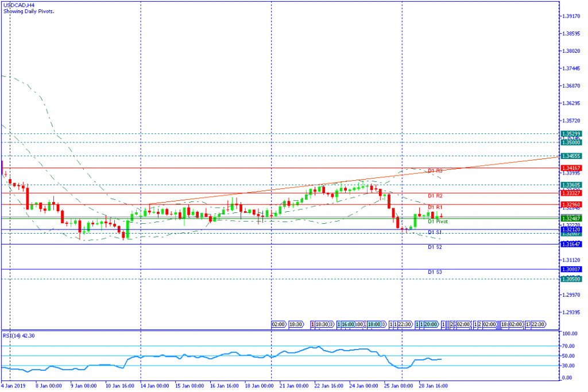This screenshot has height=392, width=588.
Task: Click the leftmost 02:00 event marker
Action: coord(278,324)
